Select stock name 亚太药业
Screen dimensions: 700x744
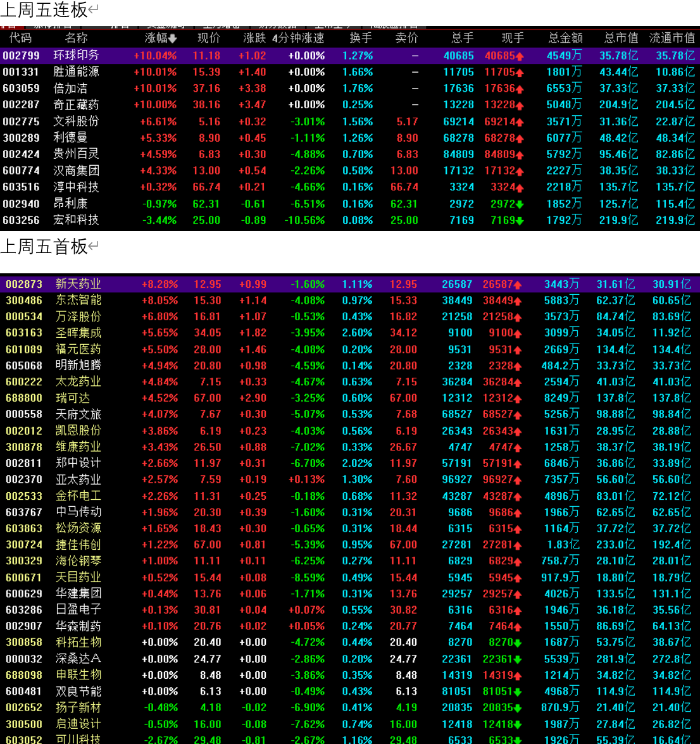coord(78,480)
